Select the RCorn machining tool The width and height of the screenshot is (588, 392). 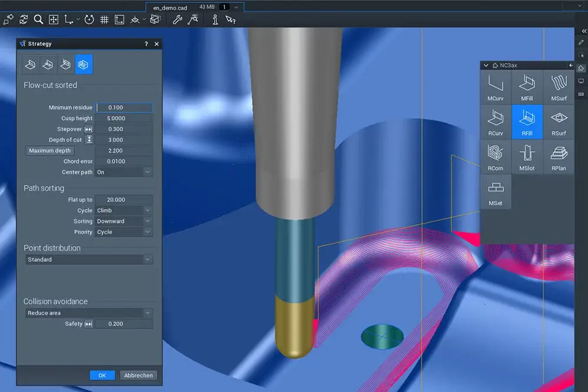pos(496,157)
